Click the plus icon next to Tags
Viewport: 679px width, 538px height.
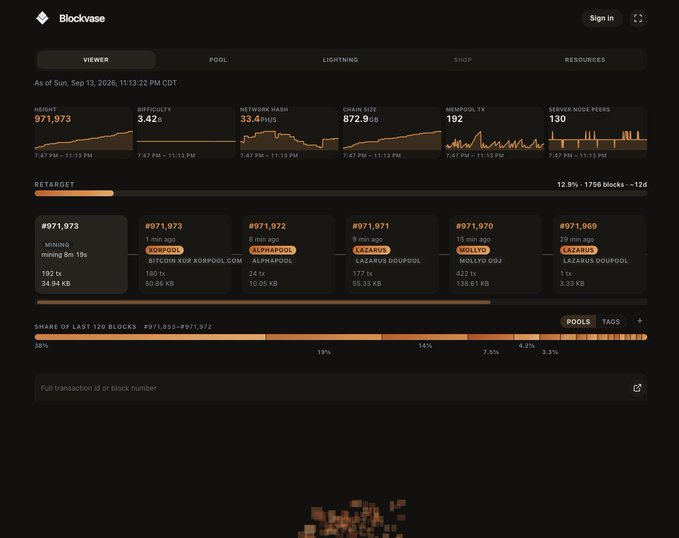[640, 321]
